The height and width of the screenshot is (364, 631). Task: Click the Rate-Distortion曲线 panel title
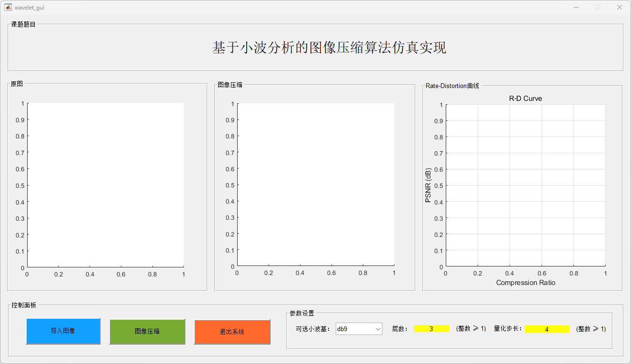(452, 86)
